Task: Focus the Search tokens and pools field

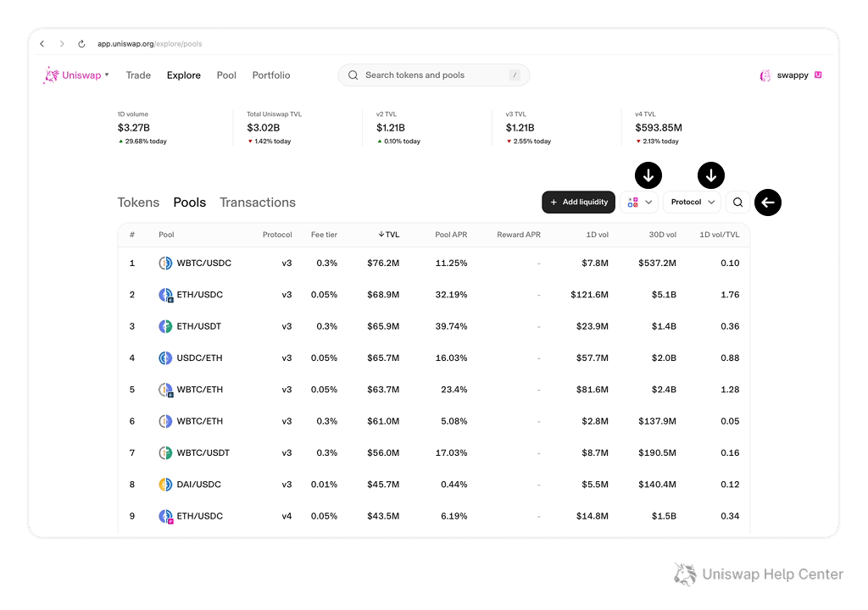Action: [433, 75]
